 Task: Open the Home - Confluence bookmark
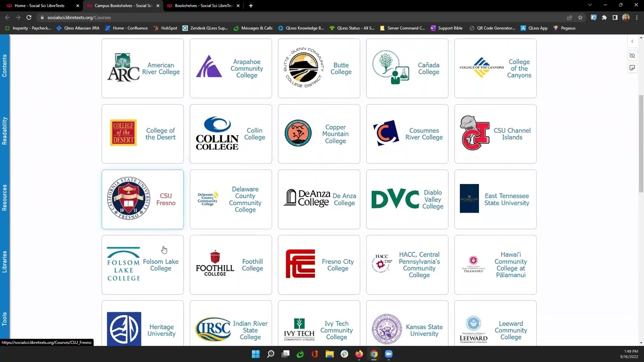pos(126,28)
